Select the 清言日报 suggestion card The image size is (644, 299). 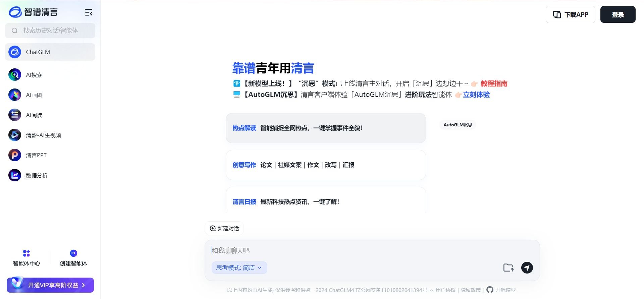[326, 200]
